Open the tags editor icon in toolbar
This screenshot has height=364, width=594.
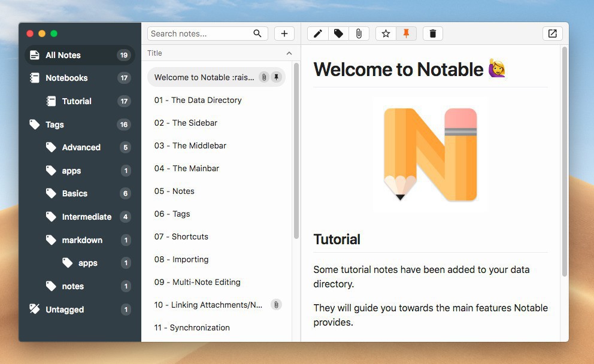(338, 34)
